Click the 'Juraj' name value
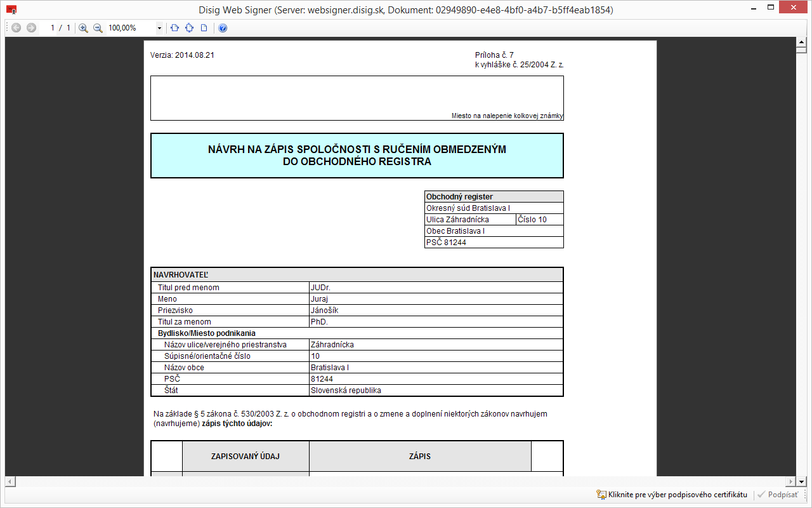The width and height of the screenshot is (812, 508). (320, 299)
